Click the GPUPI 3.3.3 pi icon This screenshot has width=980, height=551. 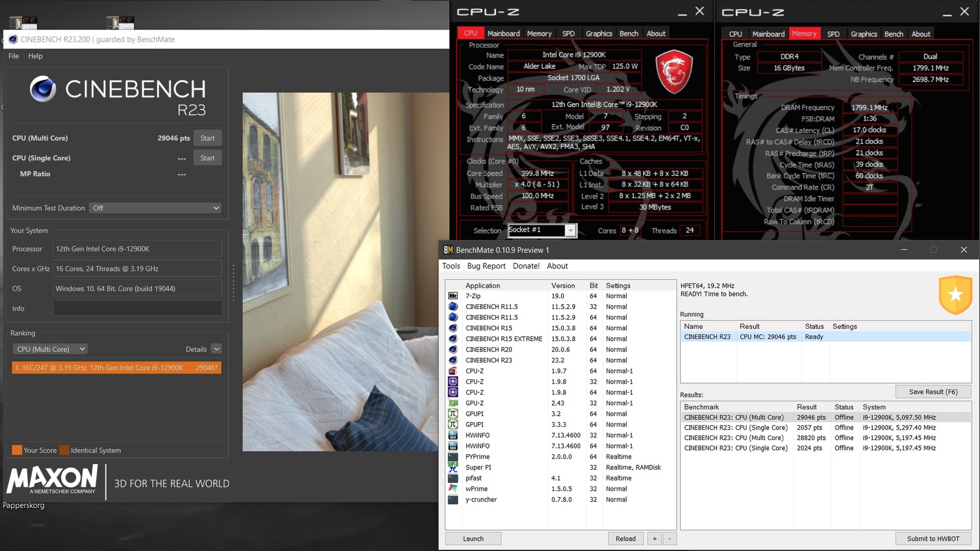click(x=453, y=424)
